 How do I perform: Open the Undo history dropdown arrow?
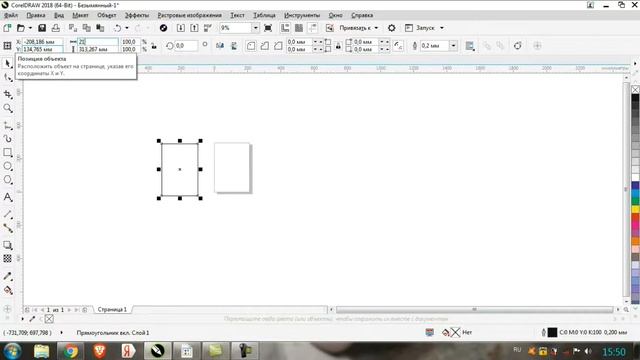coord(127,28)
